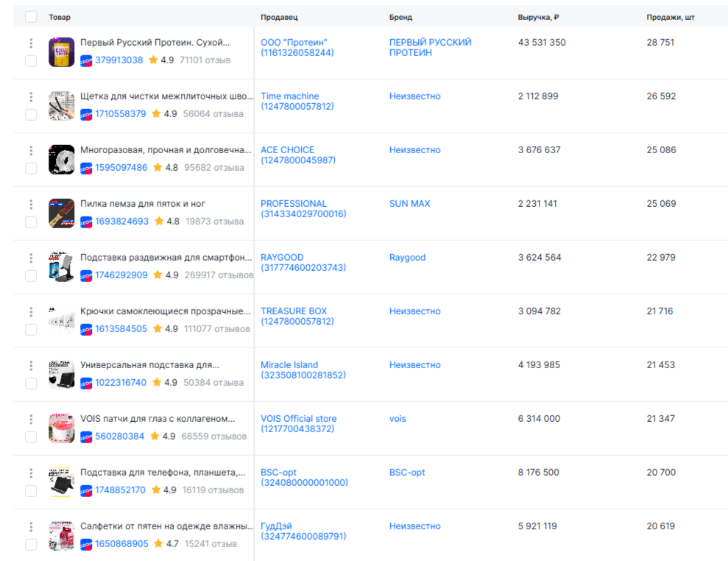
Task: Open product ID 1746292909 link
Action: tap(121, 275)
